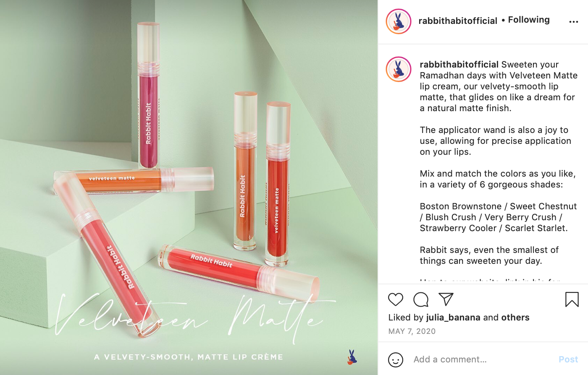This screenshot has width=588, height=375.
Task: Open emoji picker smiley icon
Action: [x=395, y=359]
